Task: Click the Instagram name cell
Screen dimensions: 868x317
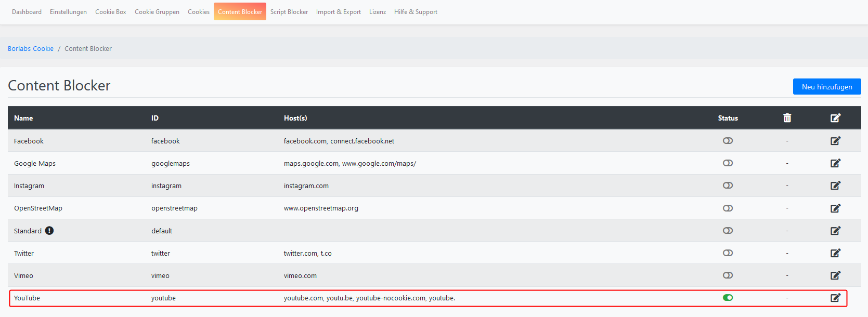Action: 29,186
